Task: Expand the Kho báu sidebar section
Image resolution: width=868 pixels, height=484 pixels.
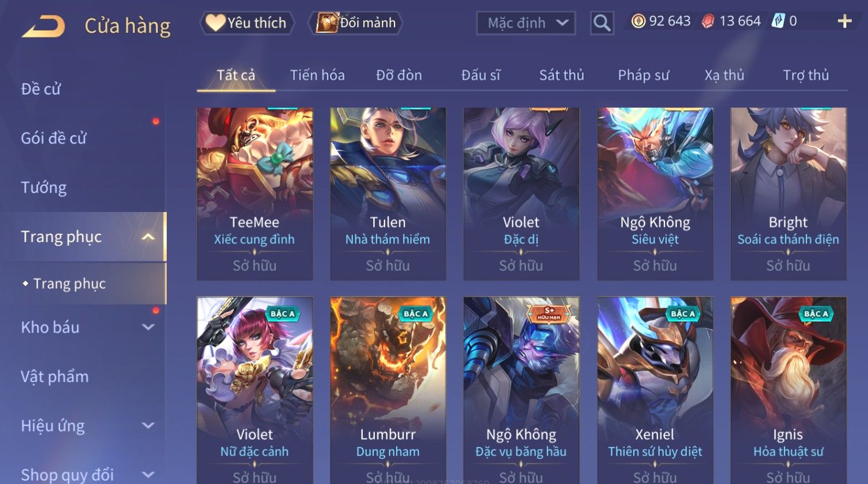Action: point(148,327)
